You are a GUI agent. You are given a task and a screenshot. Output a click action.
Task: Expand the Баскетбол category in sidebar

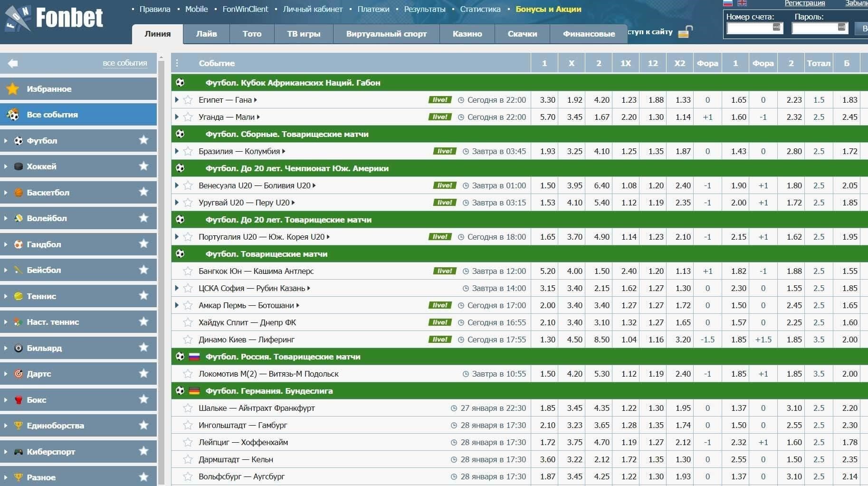pyautogui.click(x=6, y=193)
